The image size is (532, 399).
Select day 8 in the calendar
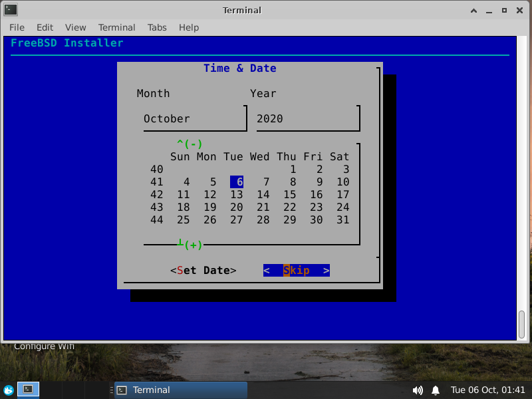coord(293,182)
